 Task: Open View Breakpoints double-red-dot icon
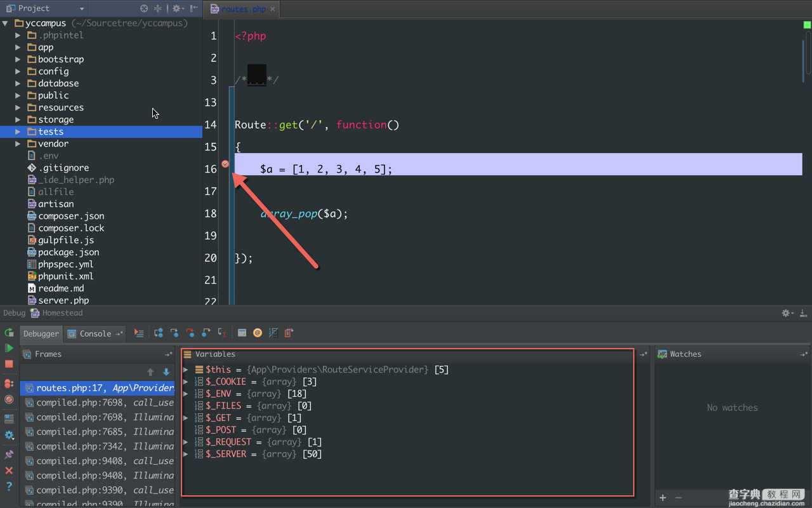[9, 384]
